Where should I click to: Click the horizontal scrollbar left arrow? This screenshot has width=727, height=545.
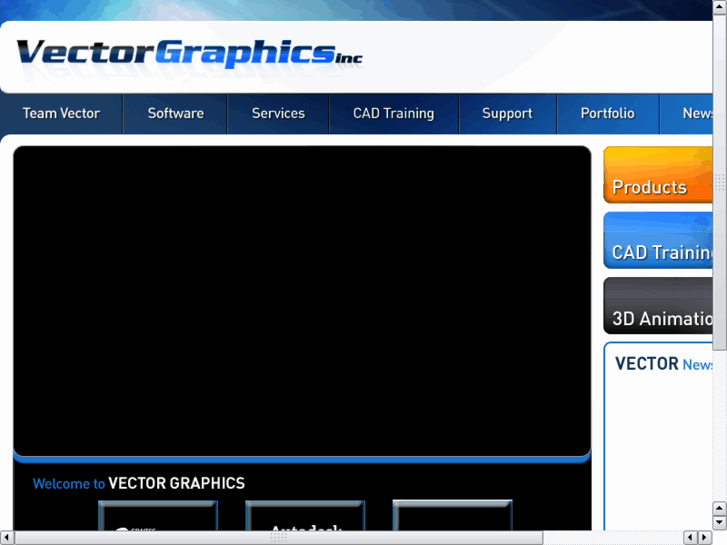(6, 538)
